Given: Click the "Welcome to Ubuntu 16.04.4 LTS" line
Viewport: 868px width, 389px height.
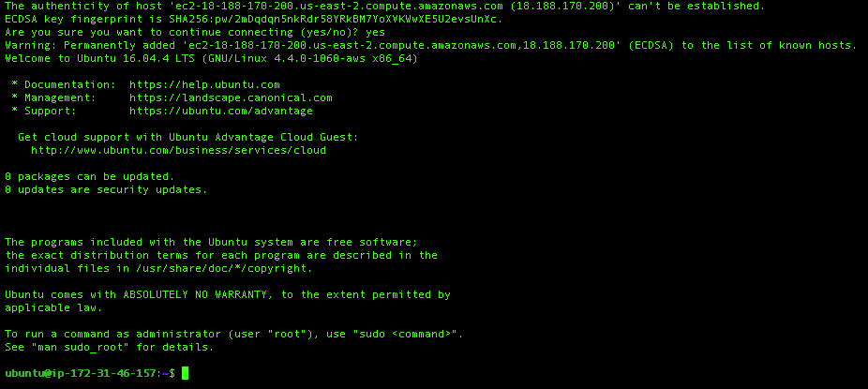Looking at the screenshot, I should coord(212,58).
